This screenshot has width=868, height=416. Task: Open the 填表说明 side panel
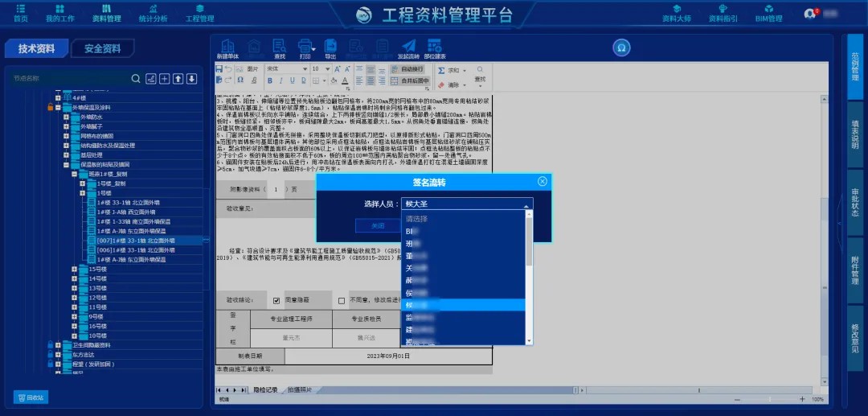click(854, 134)
